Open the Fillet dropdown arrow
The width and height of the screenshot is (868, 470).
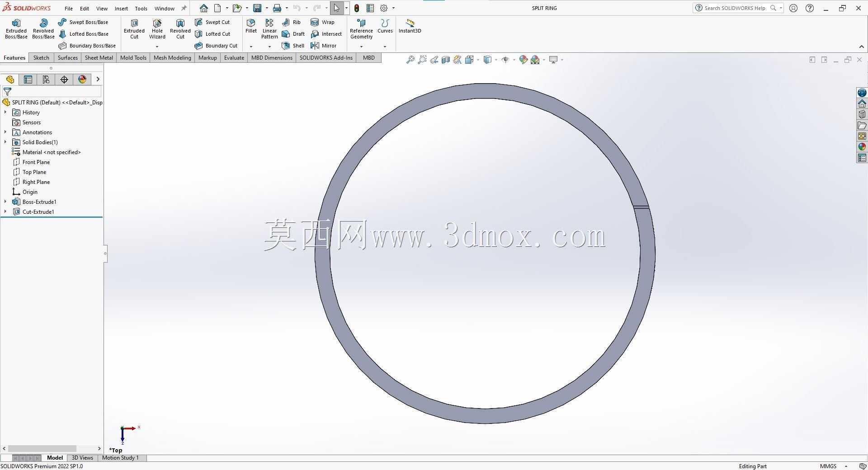coord(251,47)
